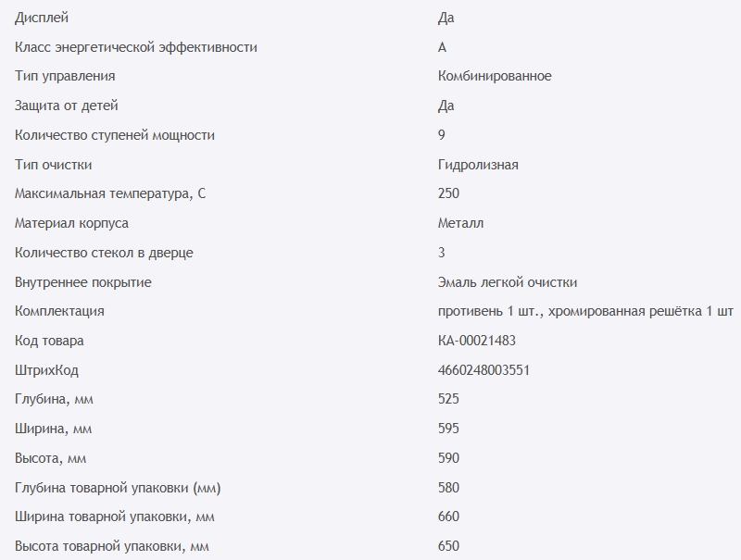741x560 pixels.
Task: Click the "Количество ступеней мощности" row label
Action: point(115,135)
